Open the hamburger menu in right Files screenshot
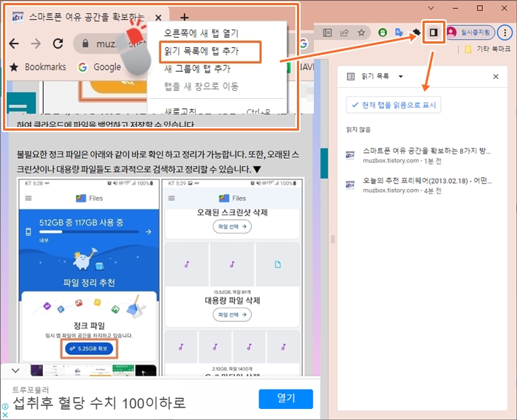Image resolution: width=517 pixels, height=420 pixels. tap(171, 199)
